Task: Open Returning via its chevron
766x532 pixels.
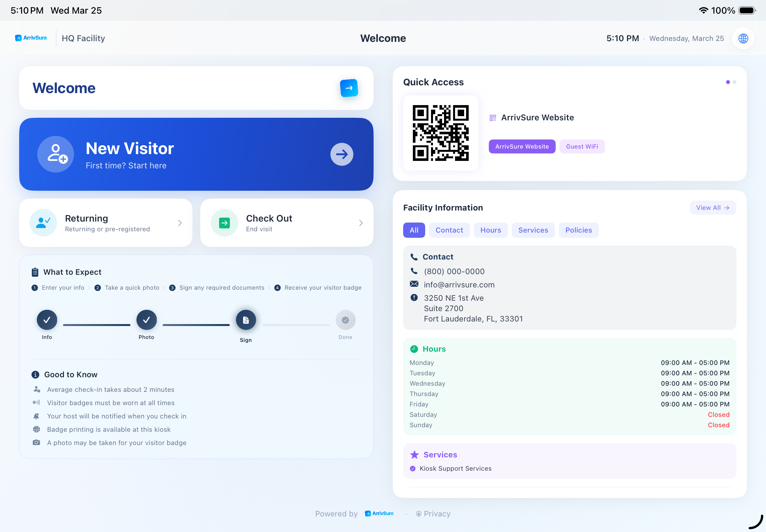Action: tap(180, 223)
